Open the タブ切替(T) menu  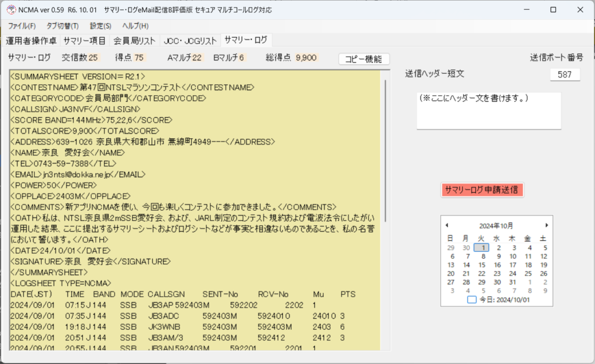63,26
